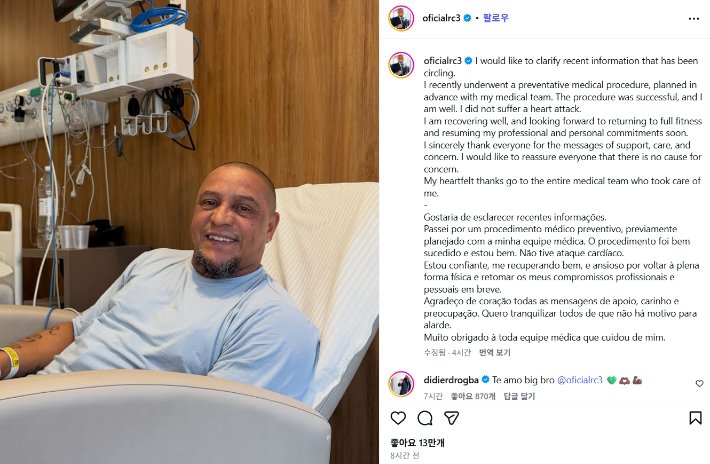Image resolution: width=710 pixels, height=464 pixels.
Task: Click the hospital photo of the post
Action: [x=189, y=232]
